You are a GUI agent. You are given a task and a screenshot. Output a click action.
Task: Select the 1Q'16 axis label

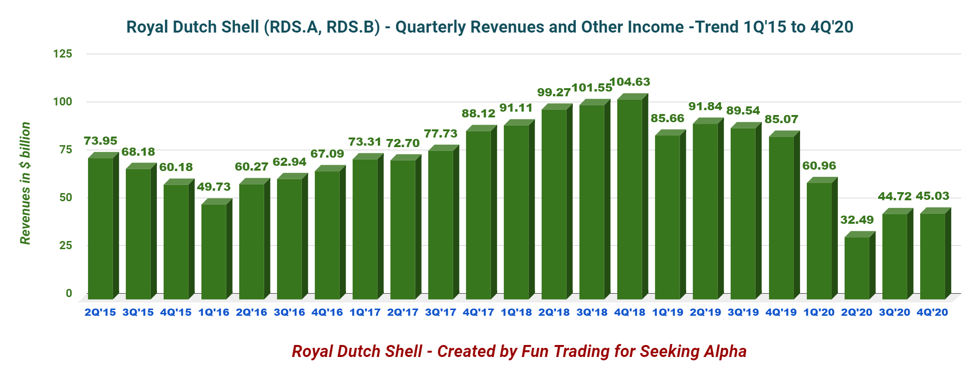214,312
